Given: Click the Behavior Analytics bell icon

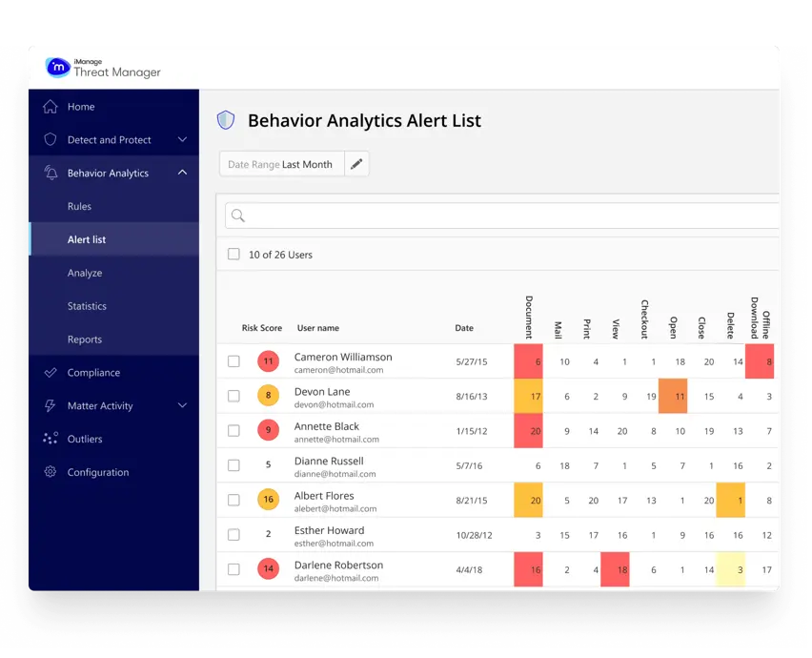Looking at the screenshot, I should click(x=51, y=173).
